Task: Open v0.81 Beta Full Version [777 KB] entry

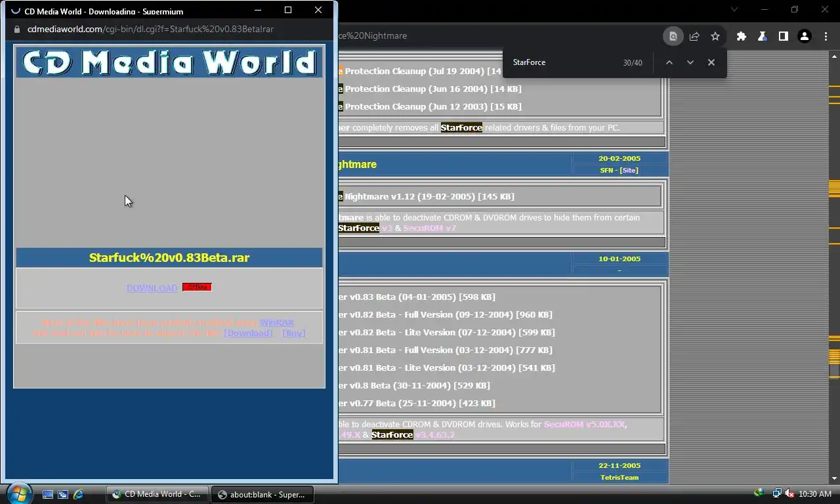Action: click(445, 350)
